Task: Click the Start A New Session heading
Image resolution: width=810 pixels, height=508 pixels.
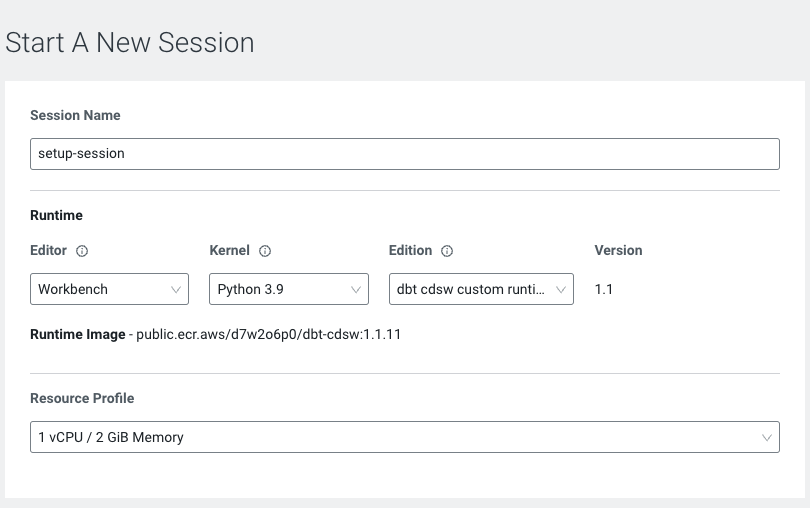Action: (x=130, y=43)
